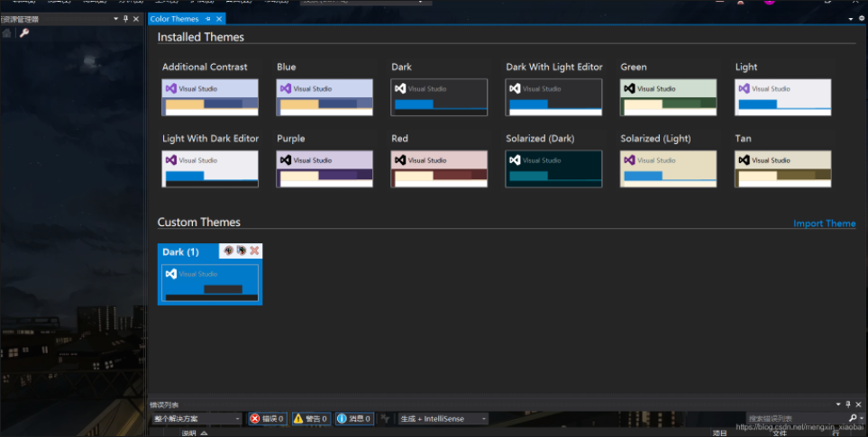Pin the Color Themes tab
The image size is (868, 437).
pyautogui.click(x=208, y=19)
